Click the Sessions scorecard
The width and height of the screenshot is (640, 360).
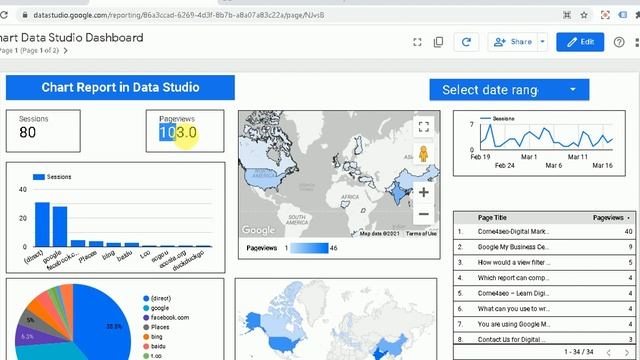pos(43,131)
